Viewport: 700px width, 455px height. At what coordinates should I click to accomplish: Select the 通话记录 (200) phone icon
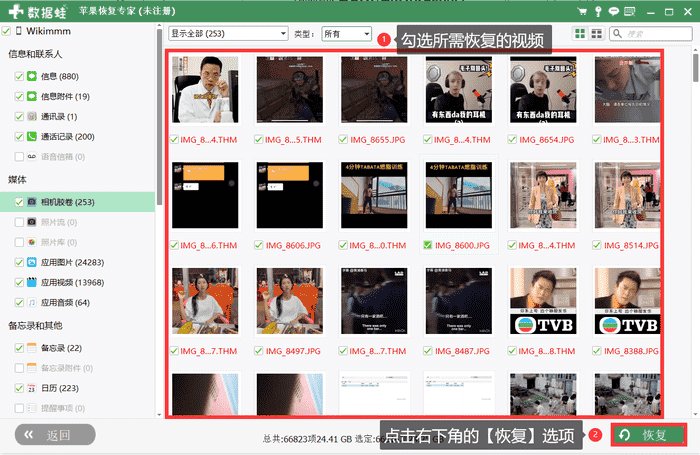(32, 136)
